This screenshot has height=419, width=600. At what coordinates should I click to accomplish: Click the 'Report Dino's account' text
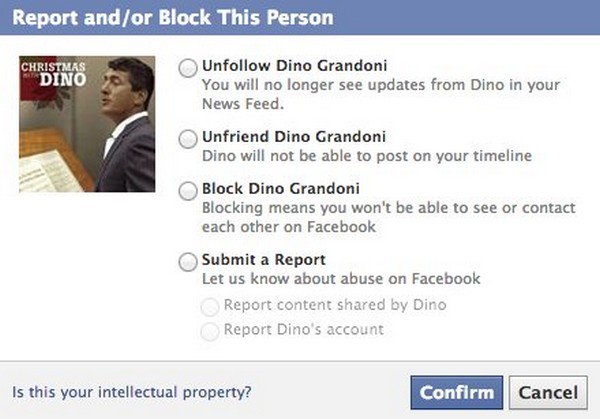(304, 330)
